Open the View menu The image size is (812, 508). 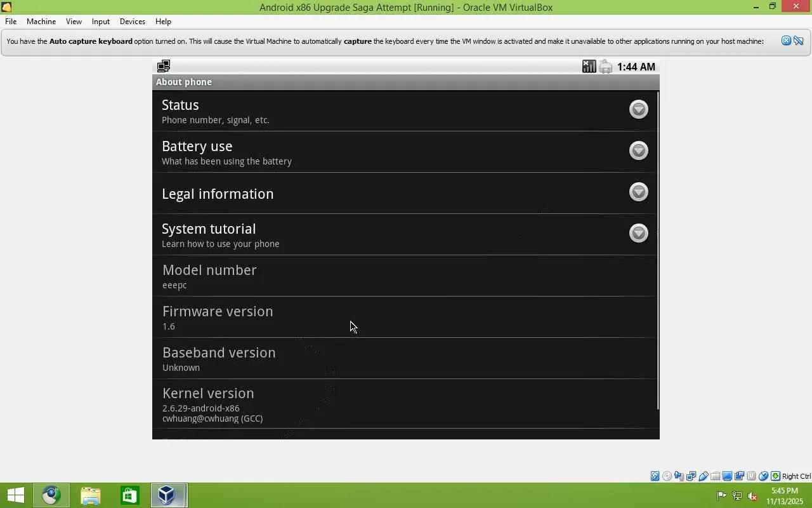pos(74,21)
